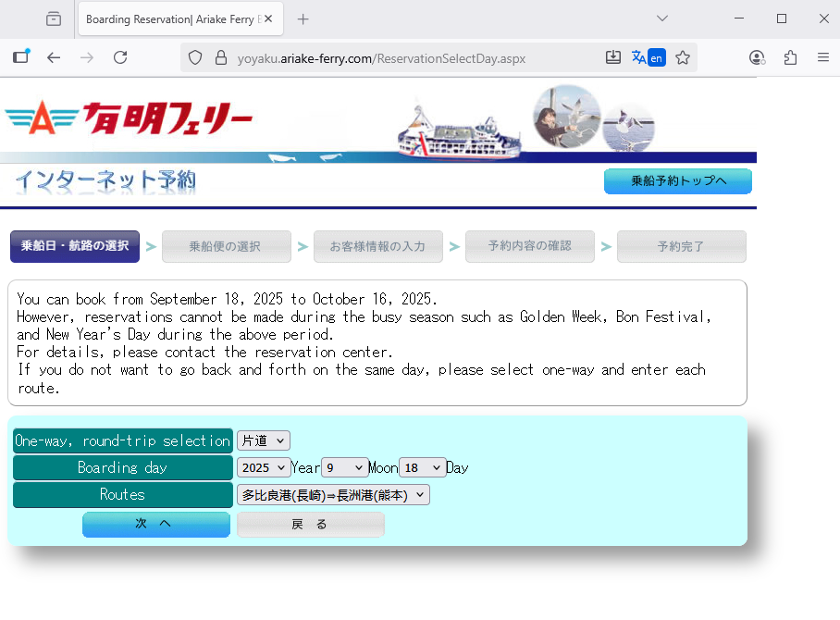Go back using the back arrow
Viewport: 840px width, 620px height.
54,57
